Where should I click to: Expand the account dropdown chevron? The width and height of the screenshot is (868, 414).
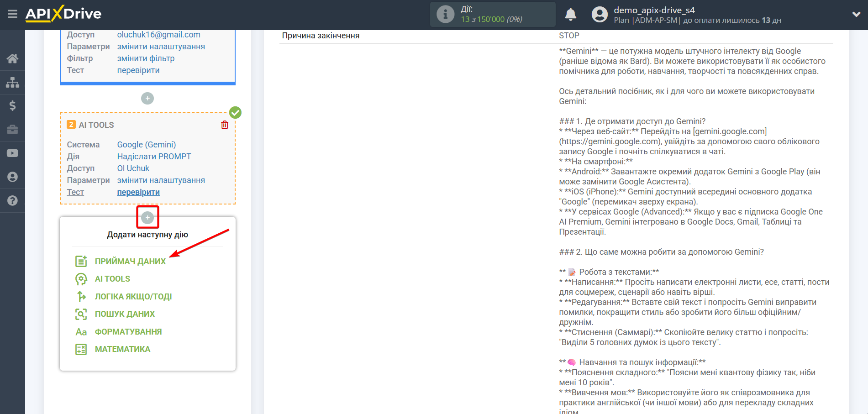[x=856, y=15]
